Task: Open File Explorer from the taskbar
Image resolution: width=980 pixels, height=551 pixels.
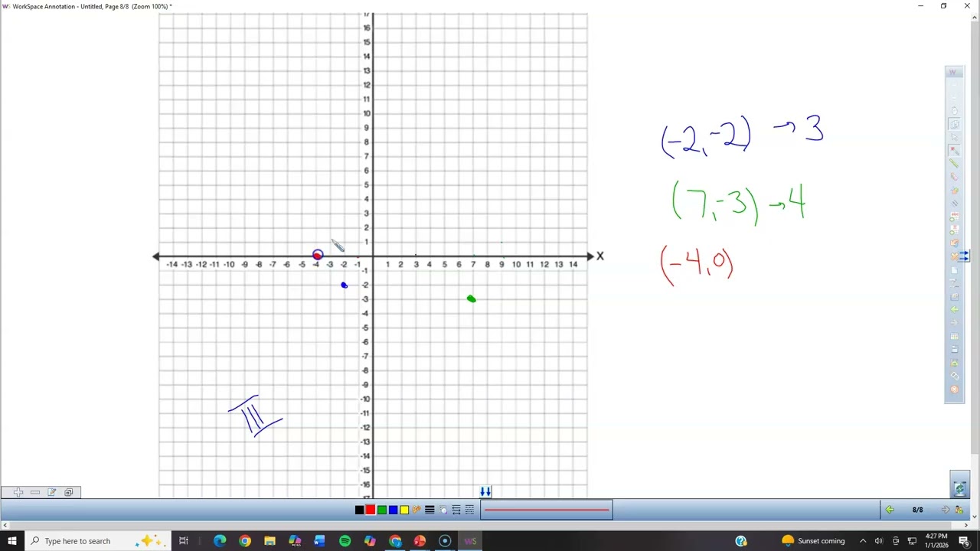Action: tap(269, 541)
